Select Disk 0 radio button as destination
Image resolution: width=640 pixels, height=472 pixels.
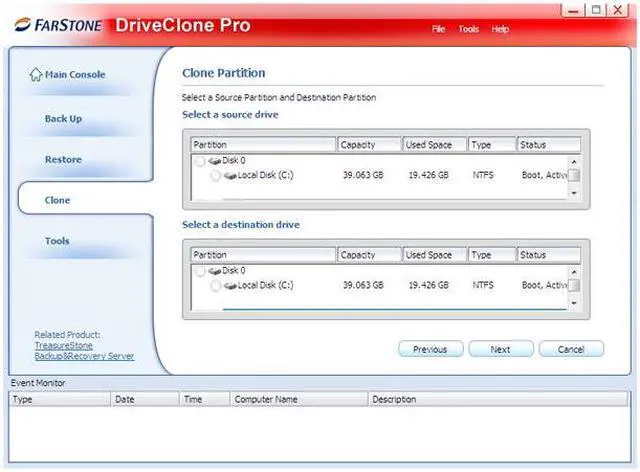click(200, 272)
